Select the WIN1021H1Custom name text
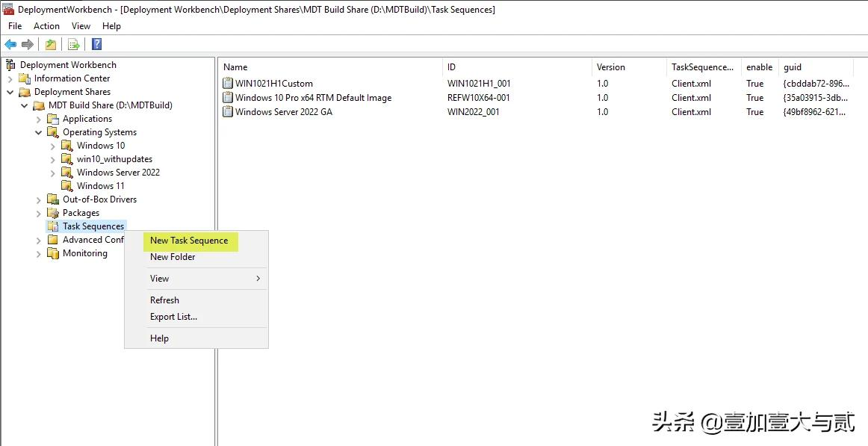Image resolution: width=868 pixels, height=446 pixels. tap(274, 84)
